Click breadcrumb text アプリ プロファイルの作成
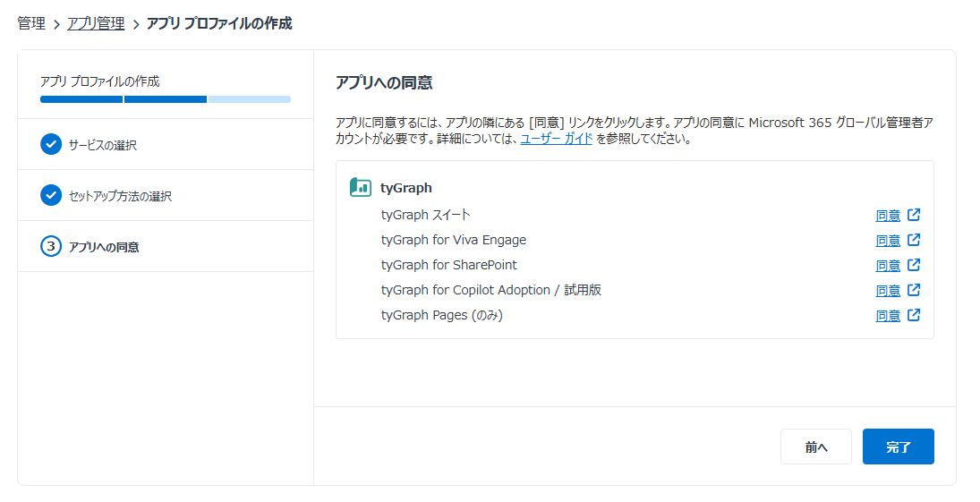Screen dimensions: 980x502 click(219, 24)
